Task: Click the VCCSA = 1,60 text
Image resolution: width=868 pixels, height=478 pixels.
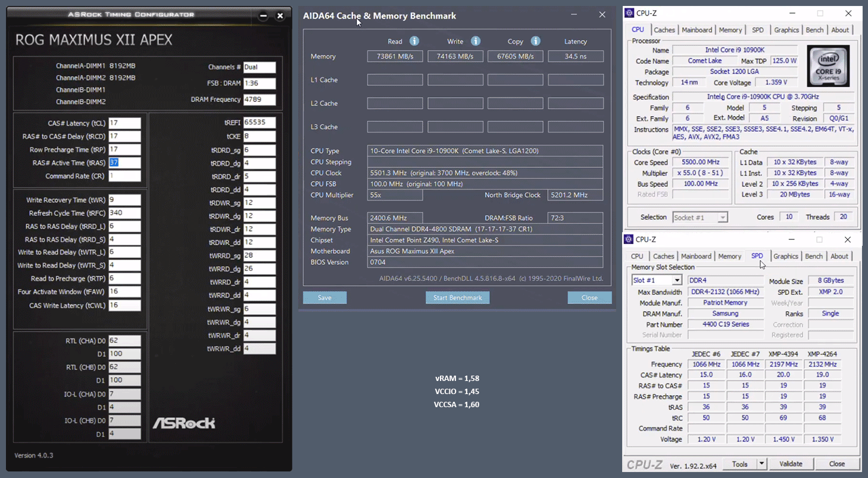Action: pos(457,405)
